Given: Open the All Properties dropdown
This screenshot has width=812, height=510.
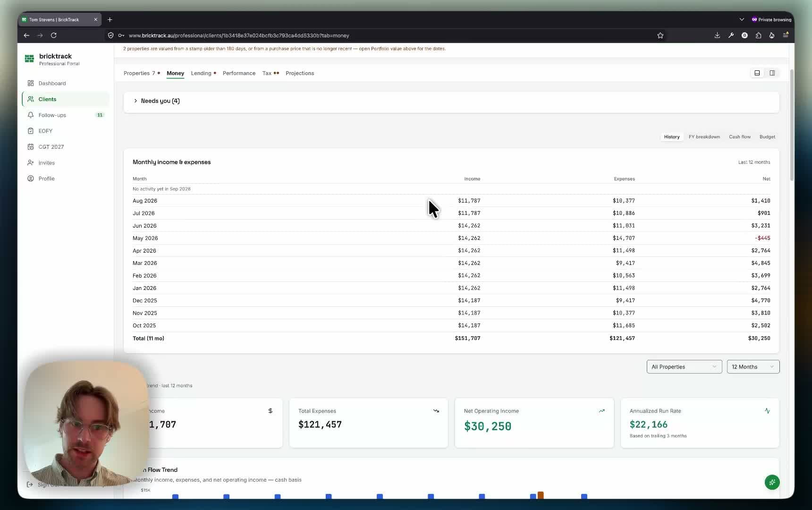Looking at the screenshot, I should point(684,367).
